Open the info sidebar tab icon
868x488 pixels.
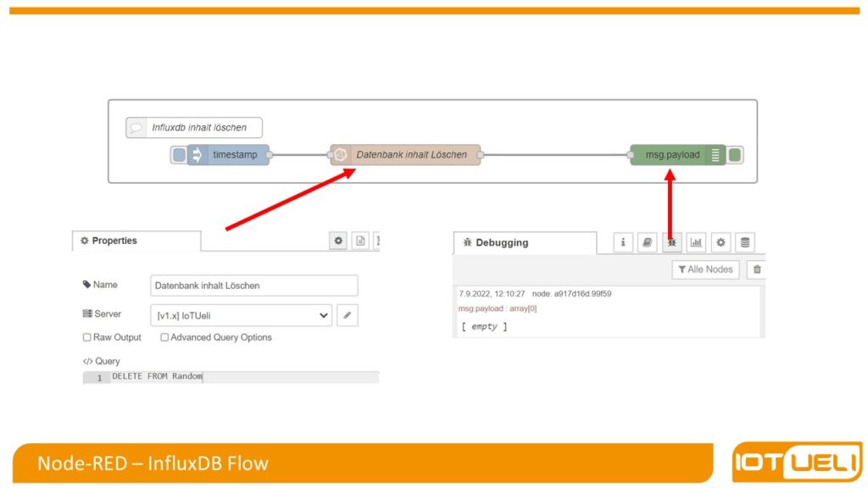[x=623, y=243]
